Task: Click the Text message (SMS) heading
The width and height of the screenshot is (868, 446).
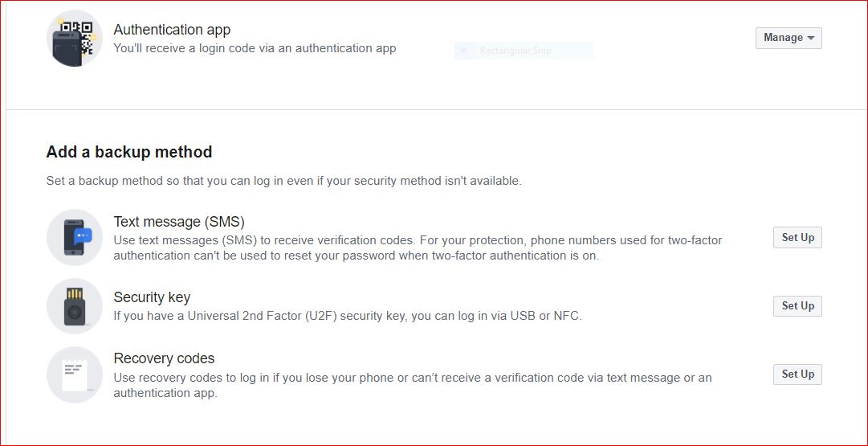Action: pos(179,222)
